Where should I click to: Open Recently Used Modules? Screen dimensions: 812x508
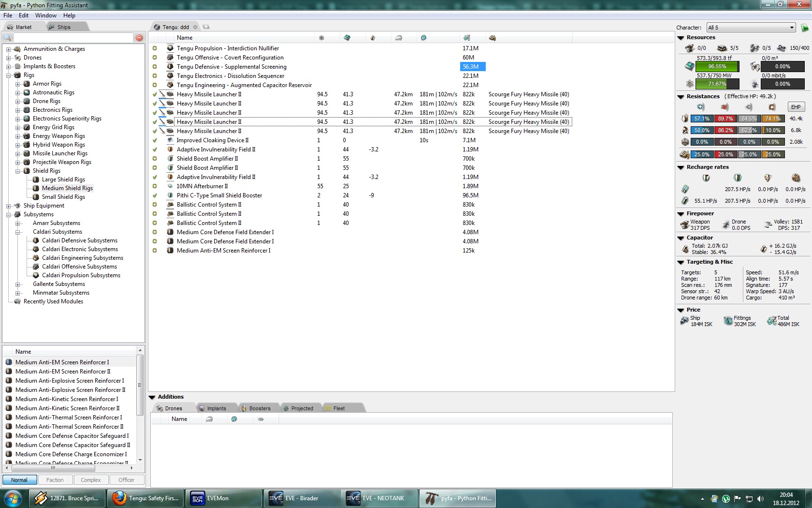[x=53, y=301]
